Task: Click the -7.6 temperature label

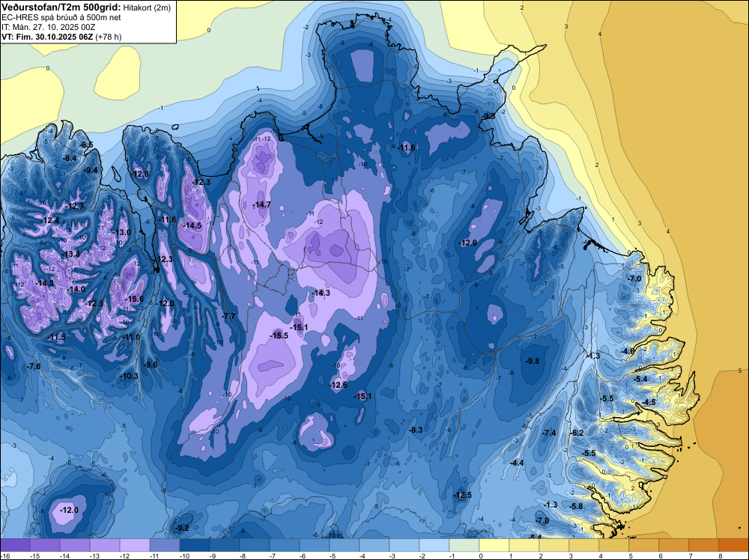Action: click(x=34, y=366)
